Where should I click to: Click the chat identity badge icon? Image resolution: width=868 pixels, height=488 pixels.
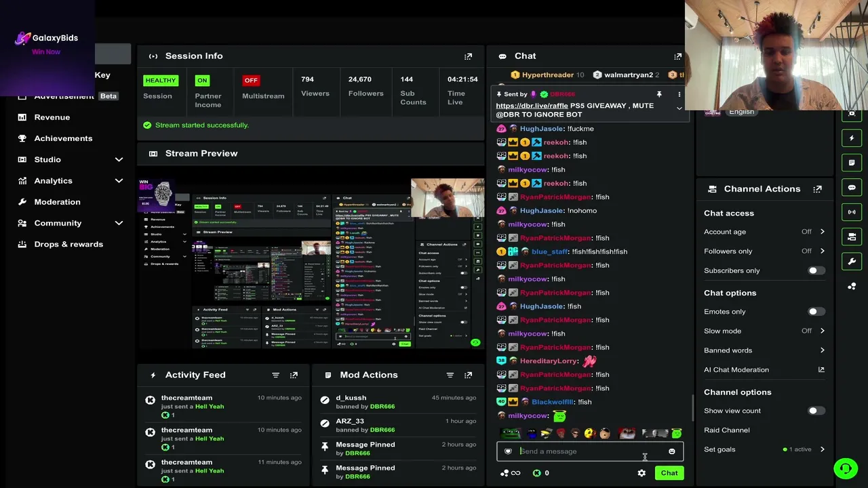click(508, 451)
